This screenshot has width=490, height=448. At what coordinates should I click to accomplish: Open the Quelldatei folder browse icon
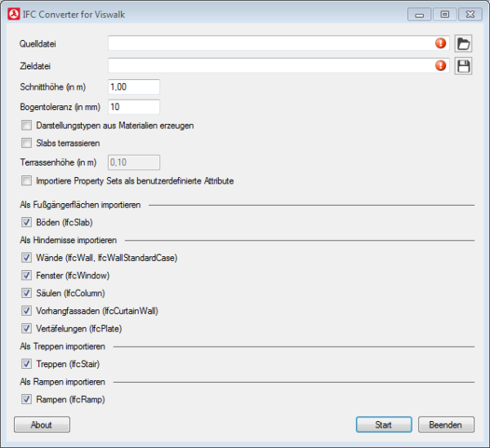click(x=464, y=44)
